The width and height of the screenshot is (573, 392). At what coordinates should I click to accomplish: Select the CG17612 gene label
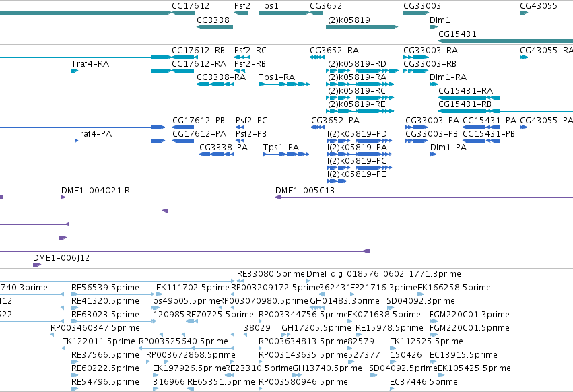click(x=191, y=6)
